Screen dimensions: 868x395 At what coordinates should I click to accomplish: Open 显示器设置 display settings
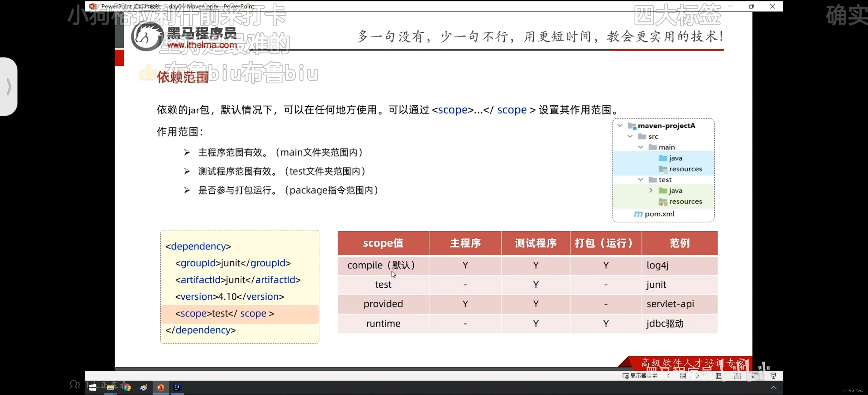(x=640, y=376)
